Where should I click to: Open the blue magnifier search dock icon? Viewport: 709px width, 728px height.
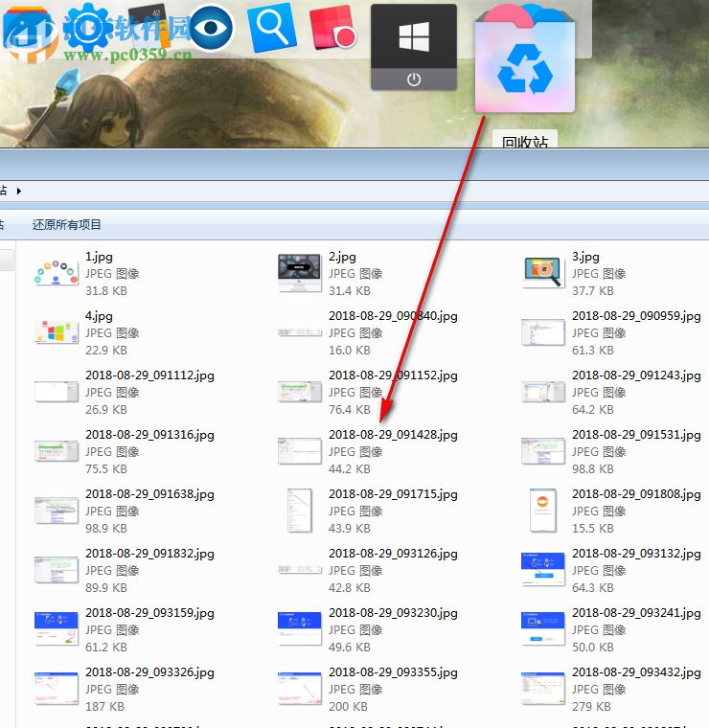tap(272, 28)
